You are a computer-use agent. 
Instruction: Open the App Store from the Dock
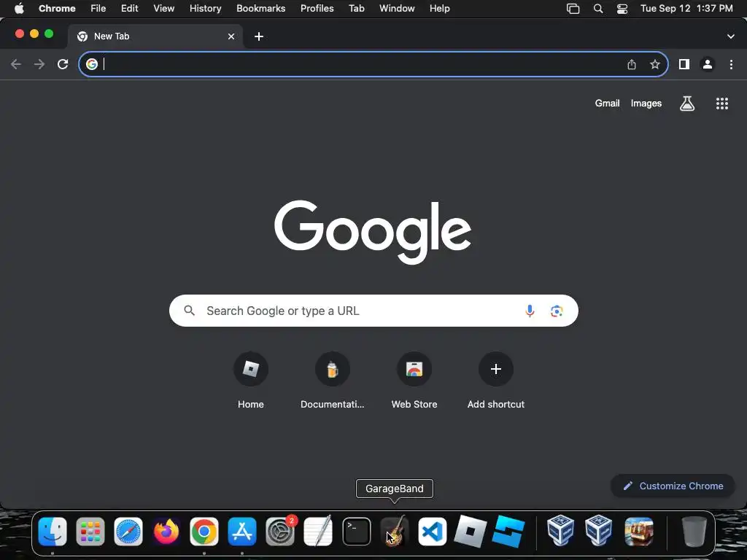[x=242, y=532]
